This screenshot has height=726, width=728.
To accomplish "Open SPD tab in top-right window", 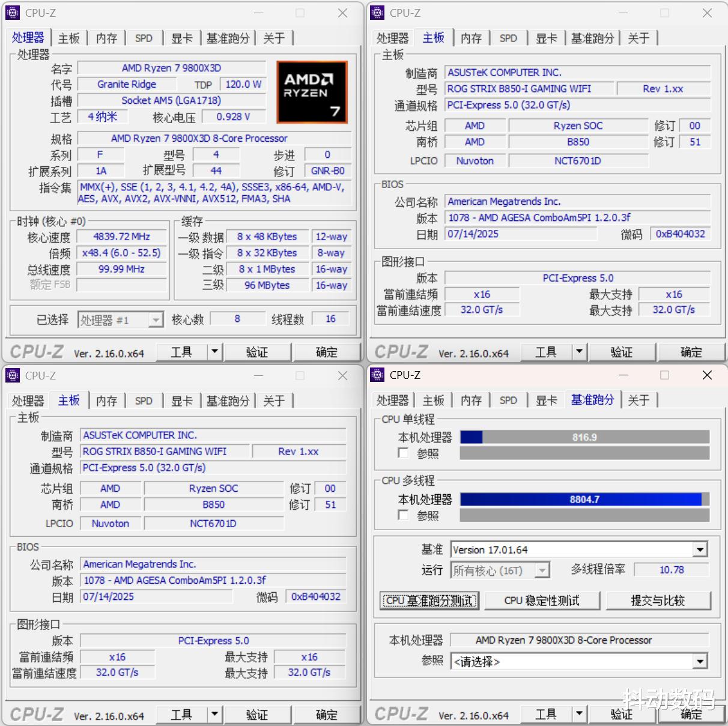I will (x=508, y=38).
